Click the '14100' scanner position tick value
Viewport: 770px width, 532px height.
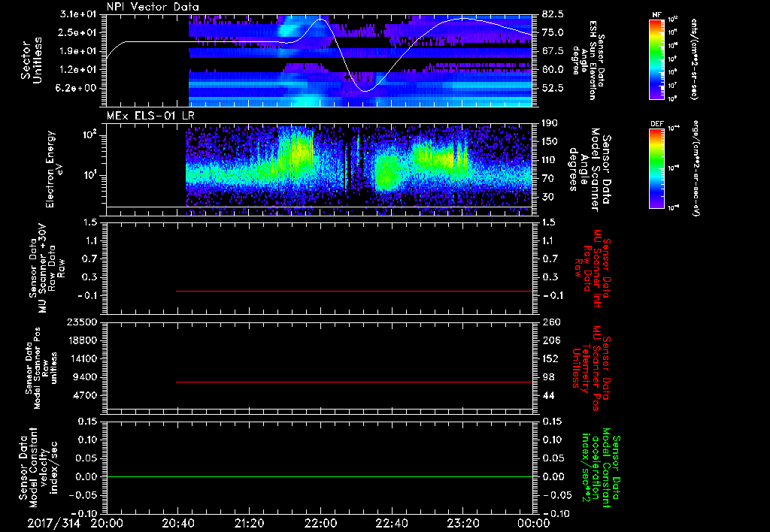[83, 358]
